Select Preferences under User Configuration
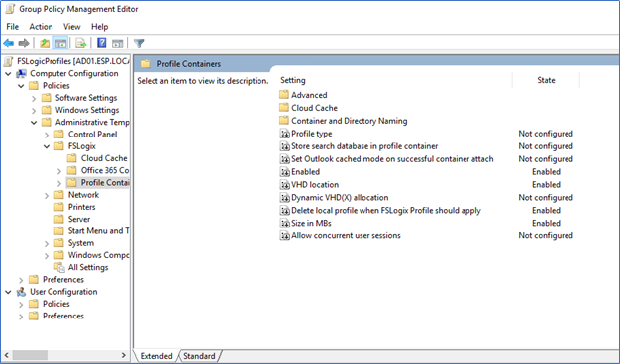Image resolution: width=620 pixels, height=364 pixels. pos(63,317)
